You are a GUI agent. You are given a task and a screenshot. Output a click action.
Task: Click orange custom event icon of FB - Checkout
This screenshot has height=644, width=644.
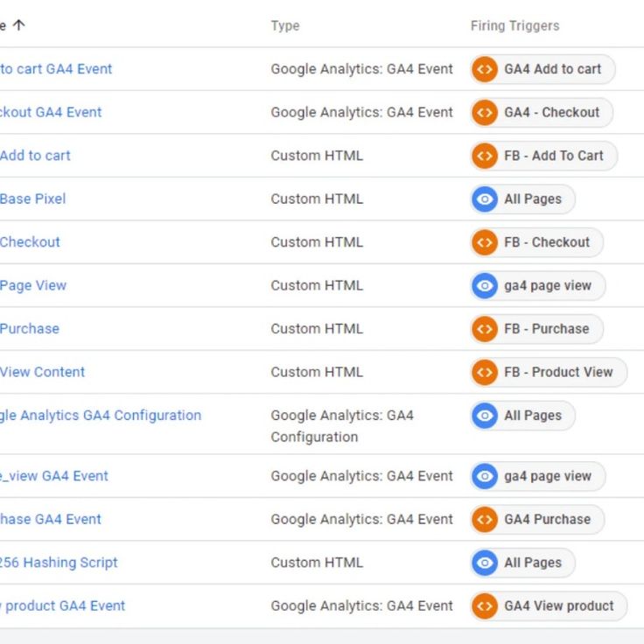(485, 242)
